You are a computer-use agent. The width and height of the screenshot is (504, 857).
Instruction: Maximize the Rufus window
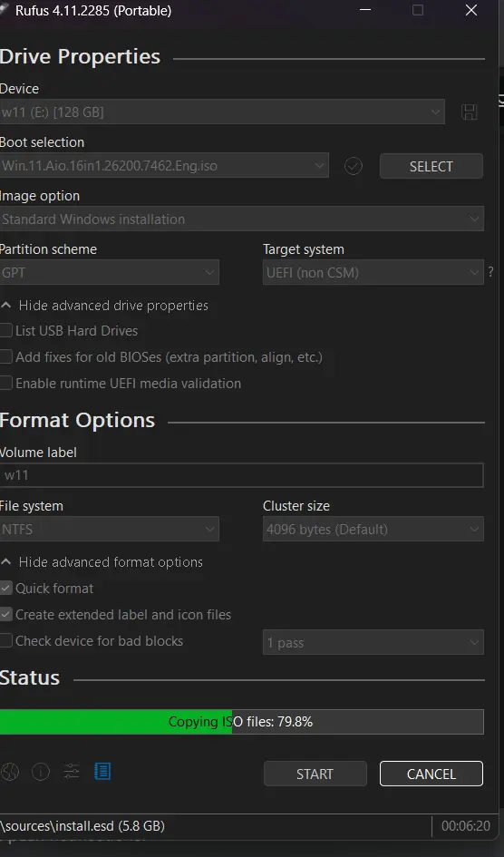coord(418,10)
